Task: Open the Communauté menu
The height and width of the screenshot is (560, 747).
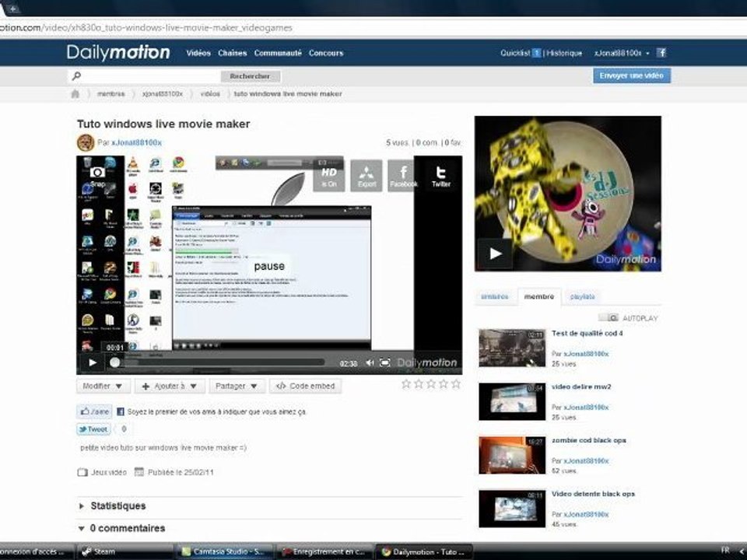Action: (x=278, y=53)
